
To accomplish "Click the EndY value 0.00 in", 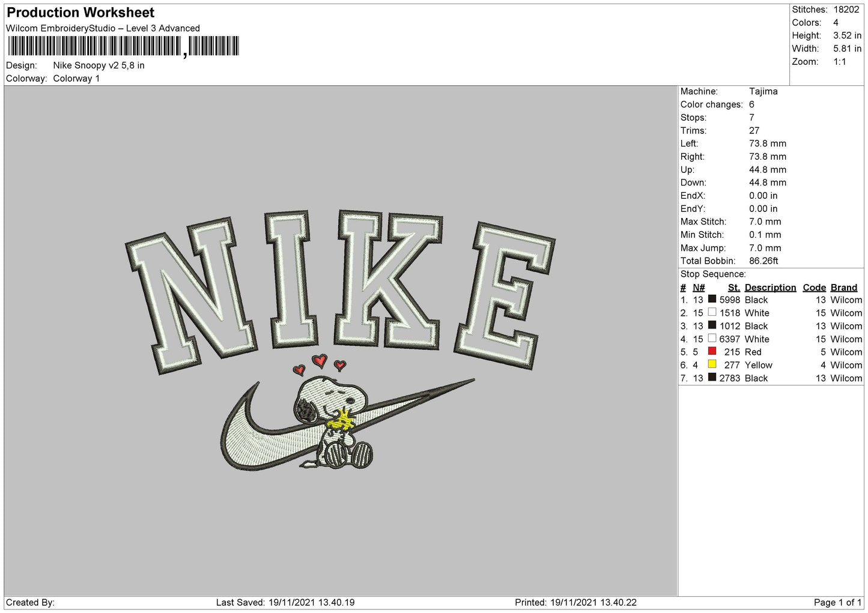I will pyautogui.click(x=763, y=209).
